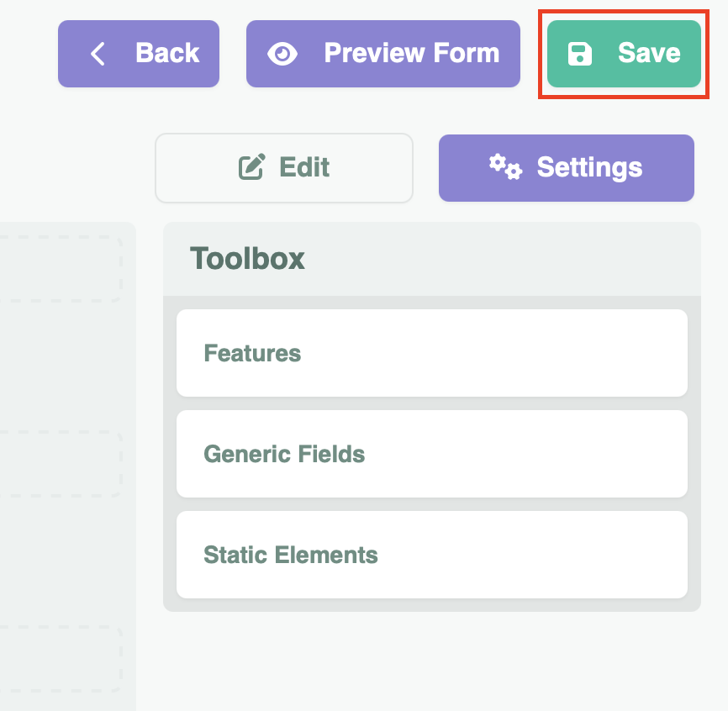Open the Preview Form view
This screenshot has height=711, width=728.
coord(411,54)
